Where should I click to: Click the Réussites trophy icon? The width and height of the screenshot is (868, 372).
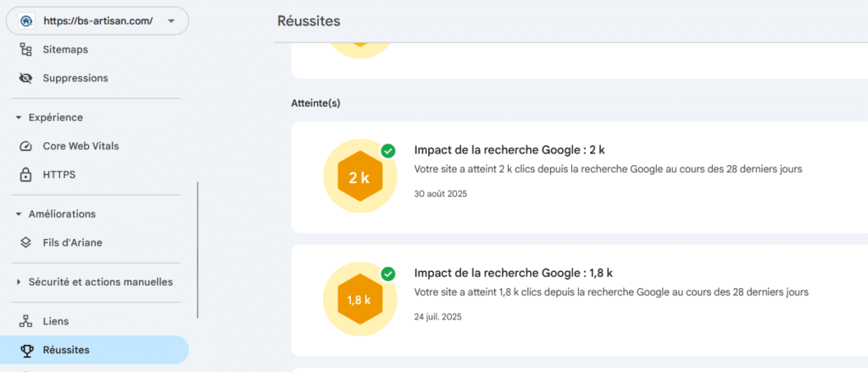(25, 350)
